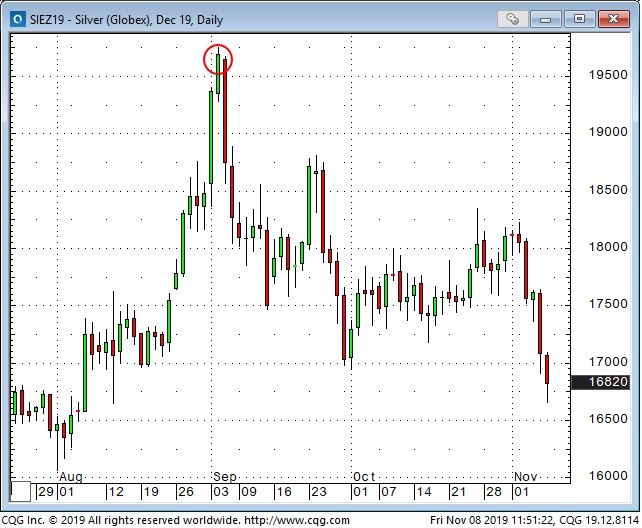
Task: Click the date label 12 on time axis
Action: (x=116, y=492)
